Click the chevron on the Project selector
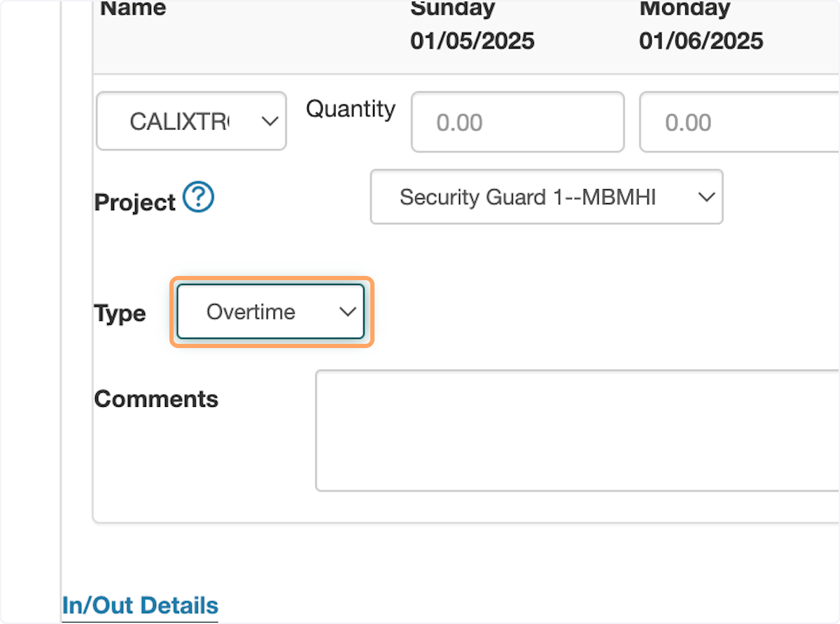The image size is (840, 624). pyautogui.click(x=706, y=197)
